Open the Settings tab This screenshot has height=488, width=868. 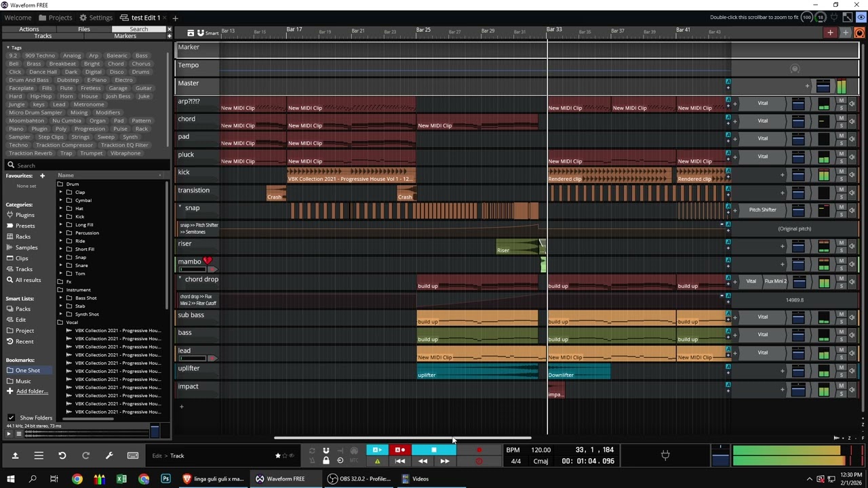pyautogui.click(x=96, y=18)
